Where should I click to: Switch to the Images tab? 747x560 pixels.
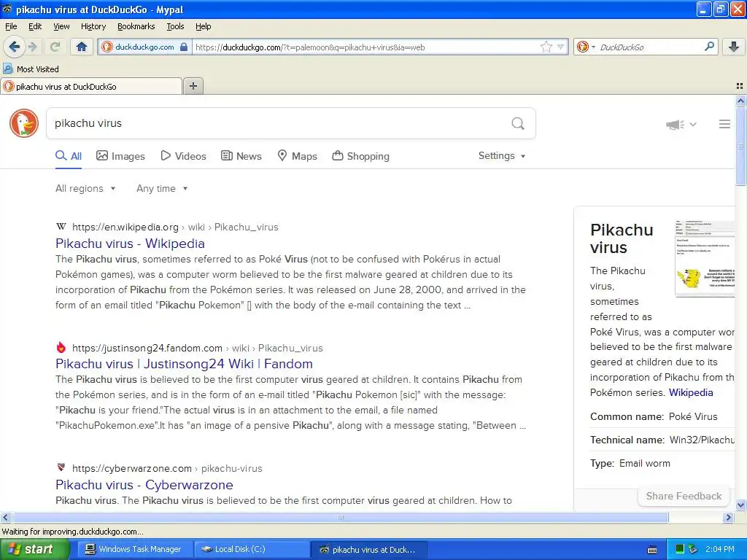pyautogui.click(x=120, y=156)
